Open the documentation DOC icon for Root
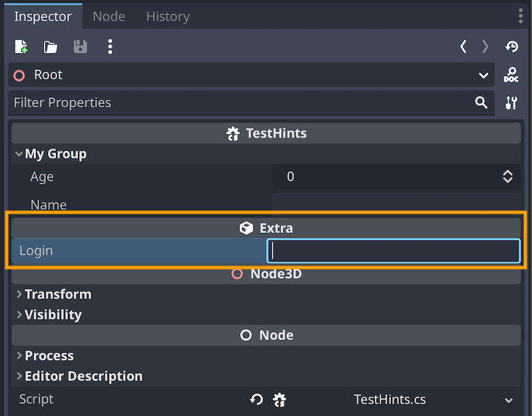 511,75
